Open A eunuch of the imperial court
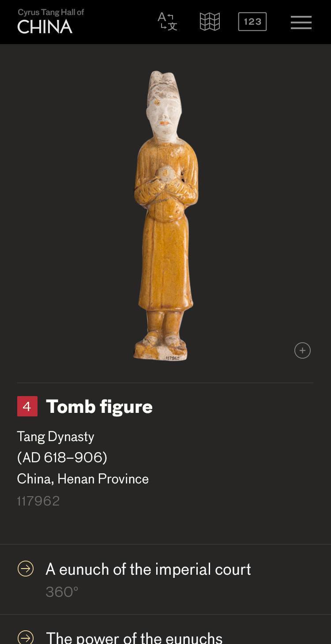 pos(165,579)
